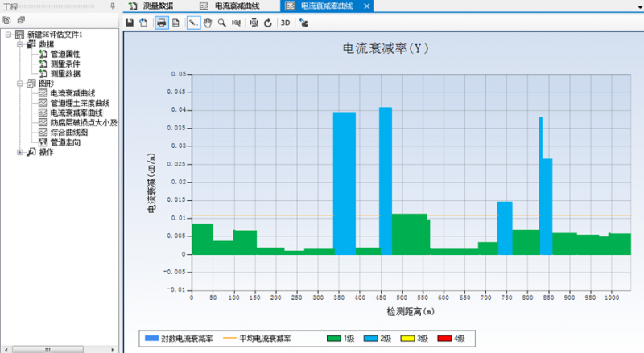
Task: Collapse the 图形 tree node
Action: pos(19,84)
